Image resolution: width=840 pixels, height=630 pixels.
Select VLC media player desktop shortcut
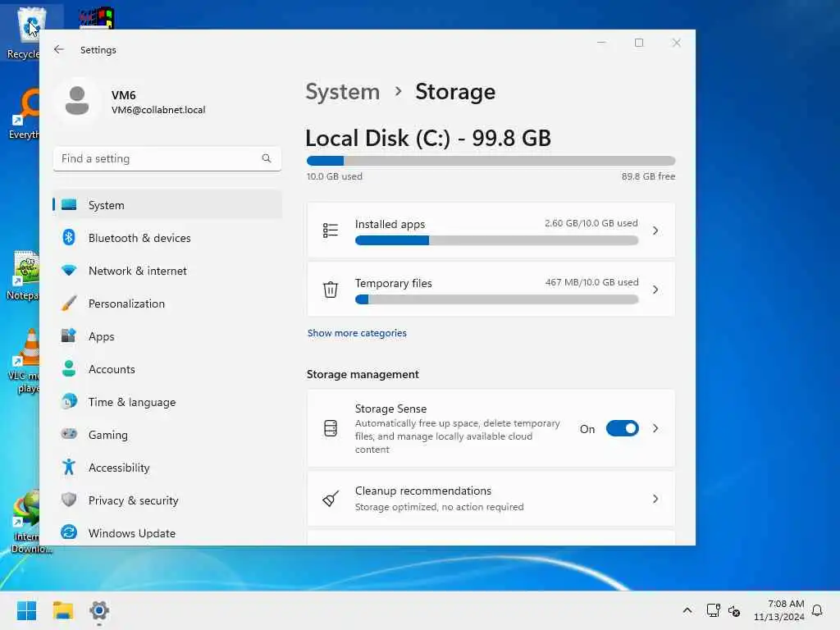[24, 360]
